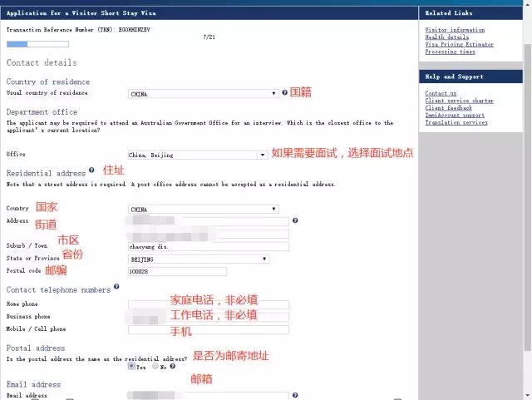Open ImmiAccount support link
This screenshot has width=532, height=400.
pyautogui.click(x=455, y=116)
